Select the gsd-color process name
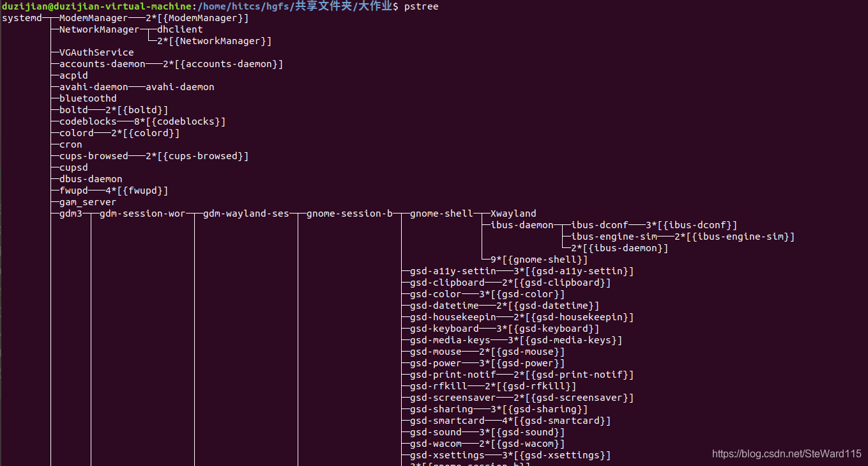The image size is (868, 466). tap(436, 294)
